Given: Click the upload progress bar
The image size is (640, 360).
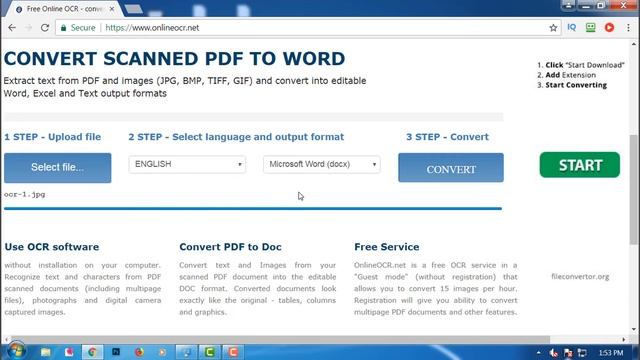Looking at the screenshot, I should pos(253,209).
